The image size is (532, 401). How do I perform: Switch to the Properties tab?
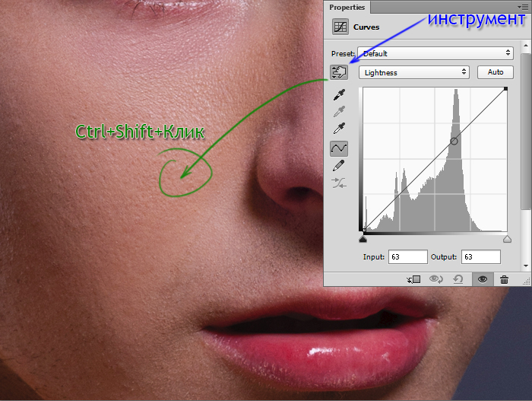tap(347, 7)
